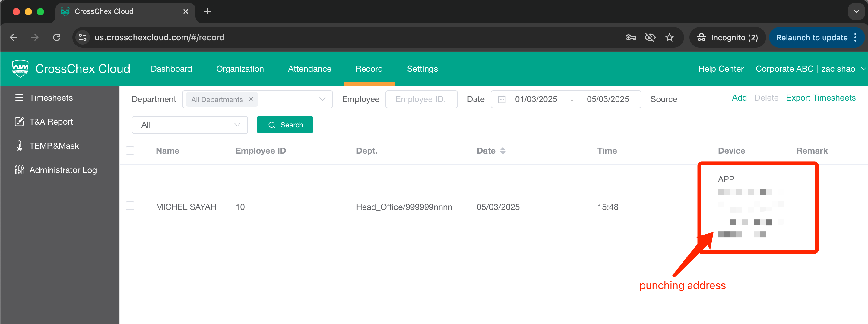868x324 pixels.
Task: Sort records by Date column arrows
Action: click(502, 151)
